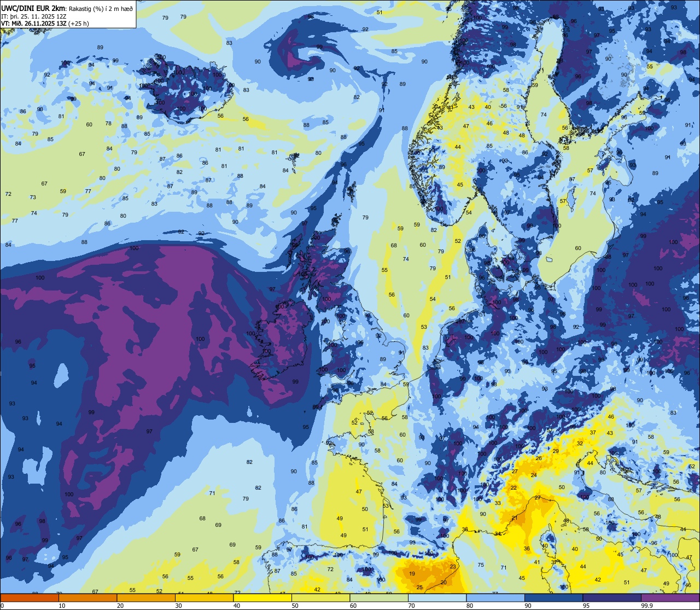Click the map value '24'
Screen dimensions: 700x610
pyautogui.click(x=534, y=475)
